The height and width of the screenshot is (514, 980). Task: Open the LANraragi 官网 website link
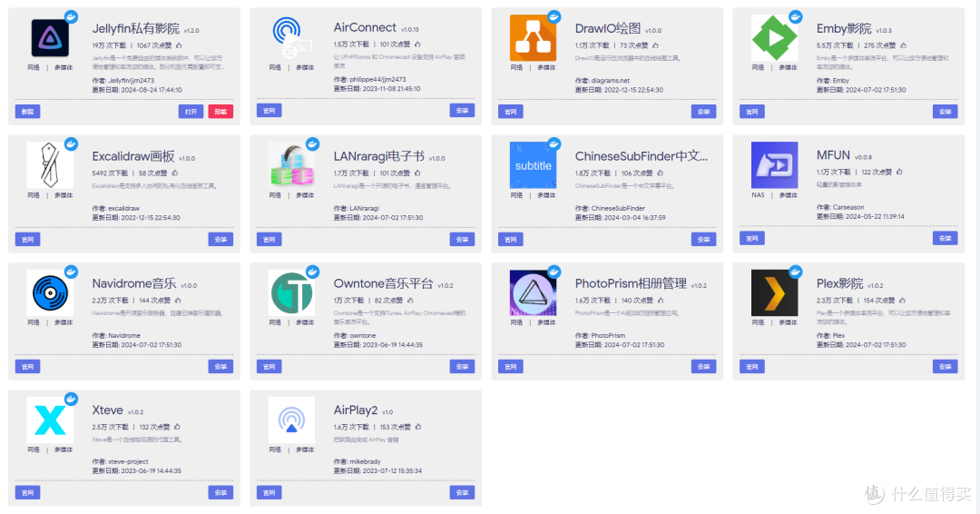(269, 239)
